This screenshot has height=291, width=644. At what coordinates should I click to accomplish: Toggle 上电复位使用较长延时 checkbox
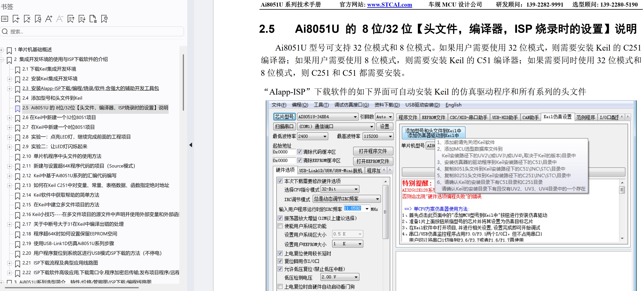point(280,253)
